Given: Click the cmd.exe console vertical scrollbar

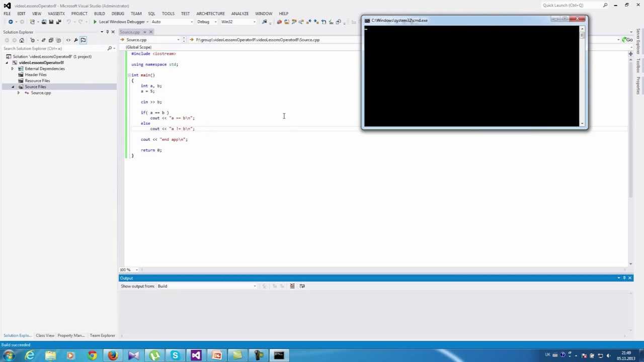Looking at the screenshot, I should pyautogui.click(x=582, y=75).
